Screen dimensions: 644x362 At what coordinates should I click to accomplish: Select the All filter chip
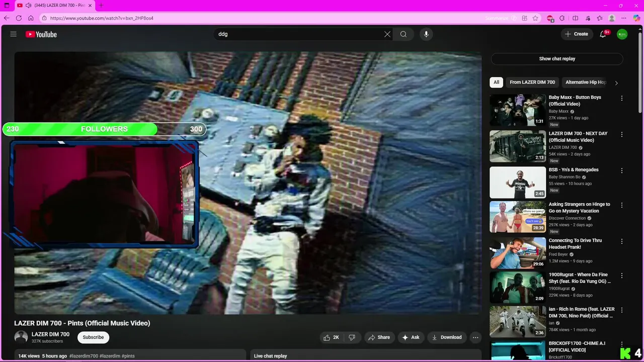(497, 82)
